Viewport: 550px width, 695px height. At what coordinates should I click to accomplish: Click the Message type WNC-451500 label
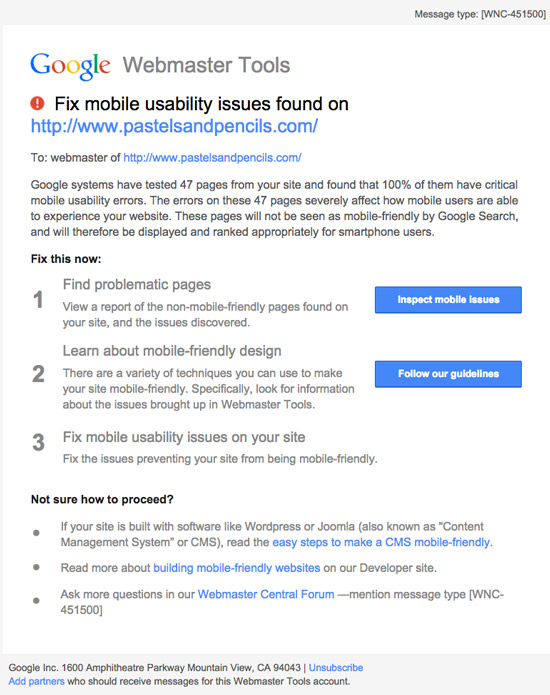(x=480, y=14)
